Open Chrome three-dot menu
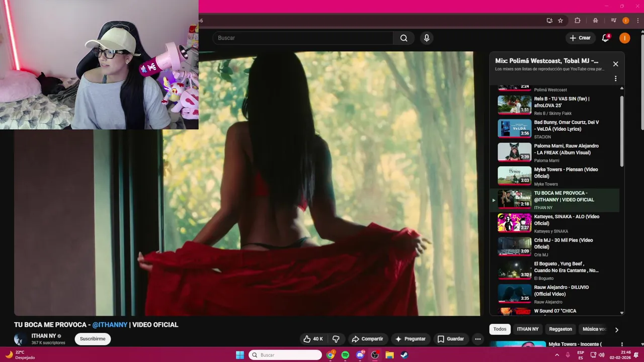The image size is (644, 362). (637, 21)
